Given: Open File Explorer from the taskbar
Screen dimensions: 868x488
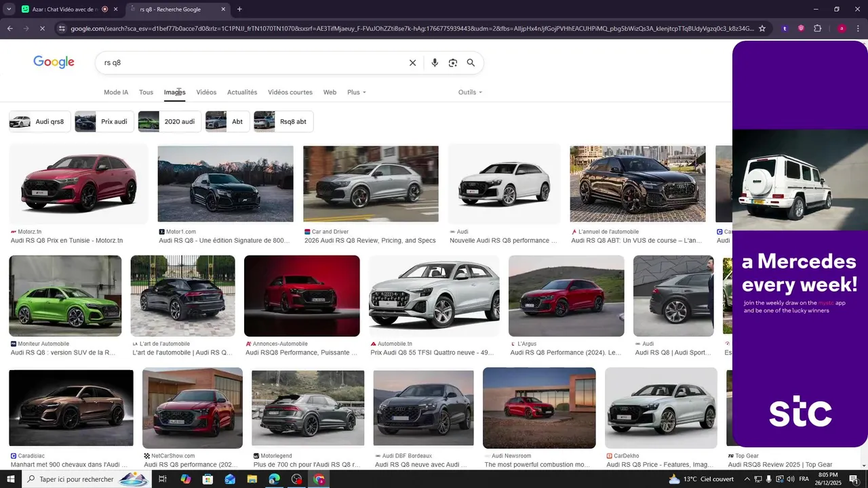Looking at the screenshot, I should tap(252, 479).
